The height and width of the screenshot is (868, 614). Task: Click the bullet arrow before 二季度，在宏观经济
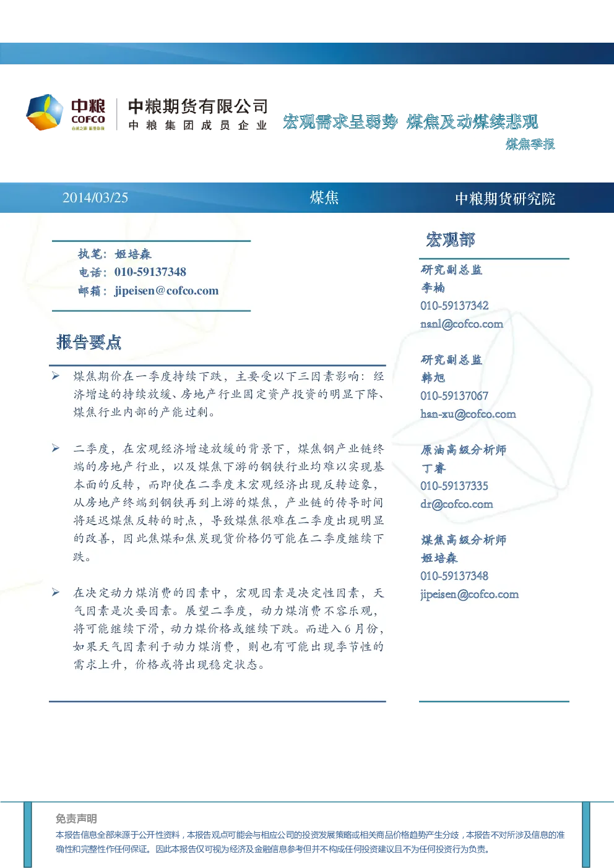56,448
